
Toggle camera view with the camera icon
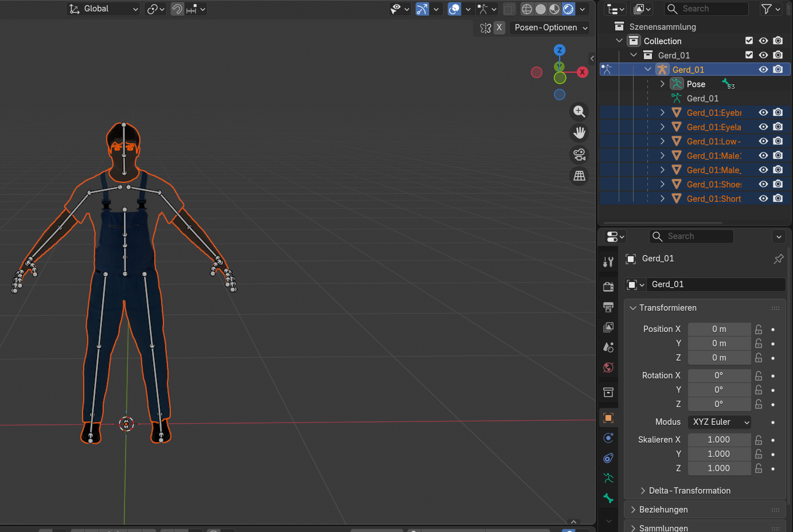pos(579,155)
